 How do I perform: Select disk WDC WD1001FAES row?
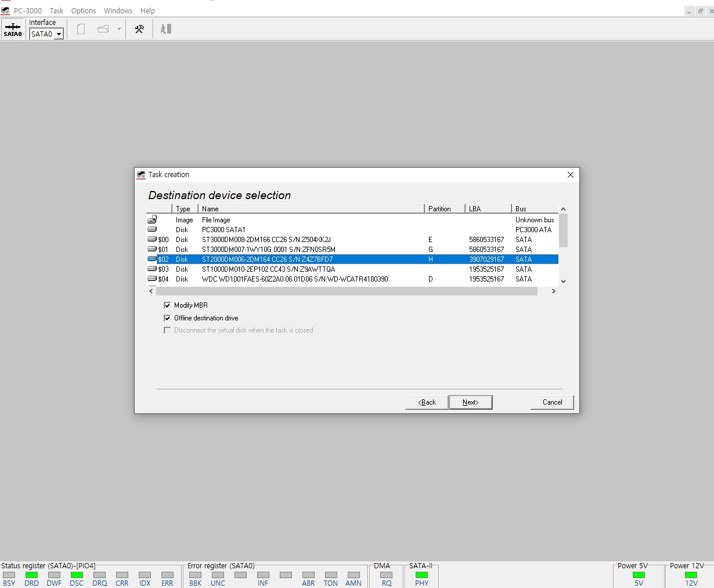point(352,279)
